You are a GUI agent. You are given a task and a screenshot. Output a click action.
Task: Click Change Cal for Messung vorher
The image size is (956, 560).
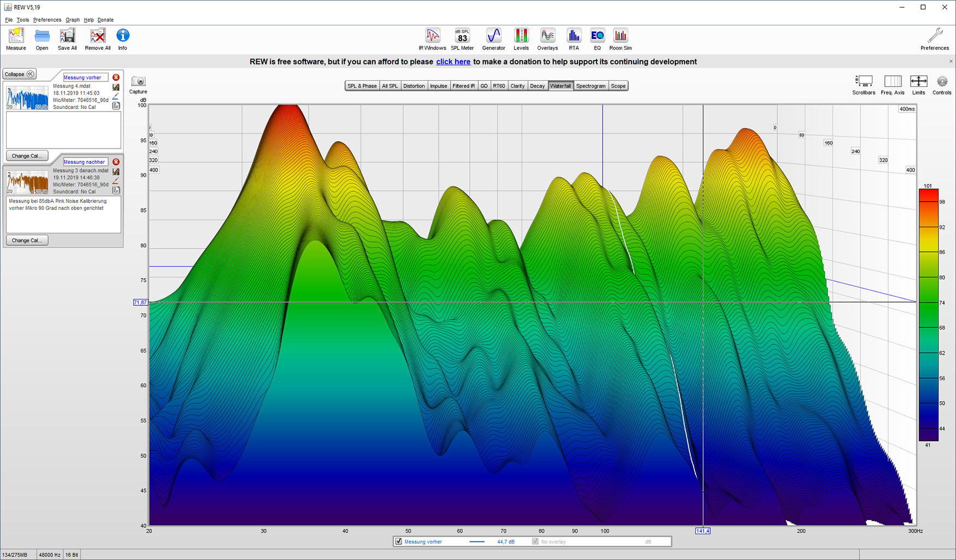click(x=27, y=156)
